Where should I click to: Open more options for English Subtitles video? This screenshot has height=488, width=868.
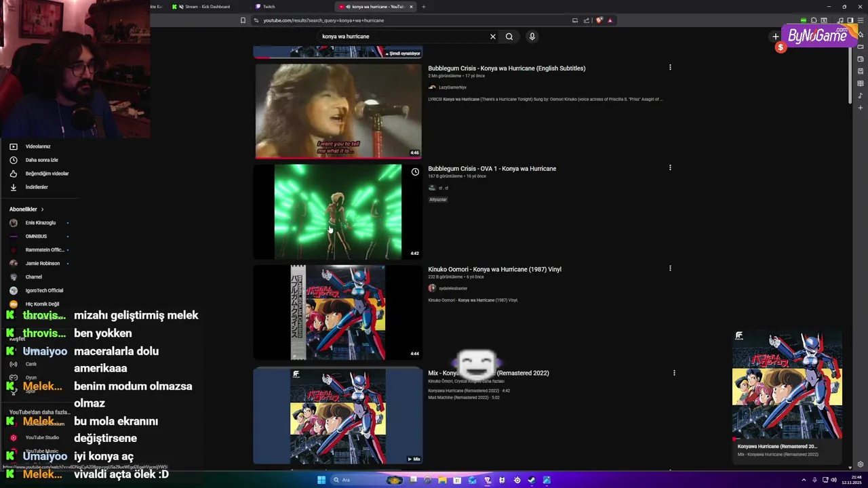(x=670, y=67)
